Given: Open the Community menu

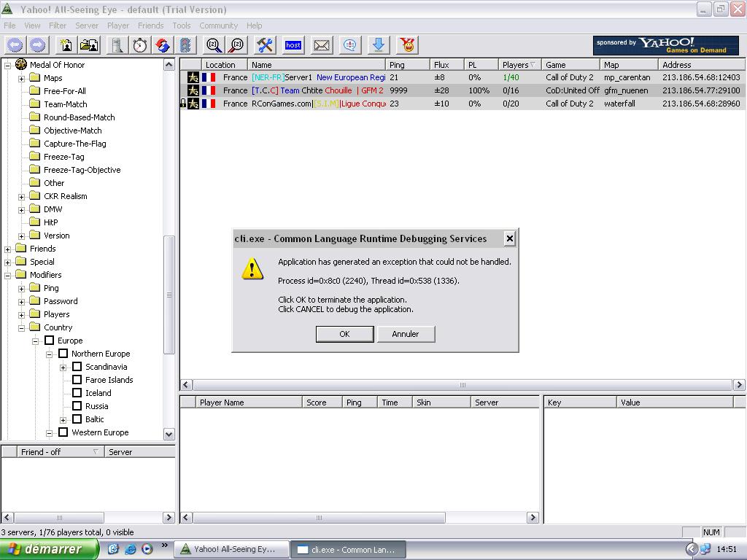Looking at the screenshot, I should pos(219,26).
